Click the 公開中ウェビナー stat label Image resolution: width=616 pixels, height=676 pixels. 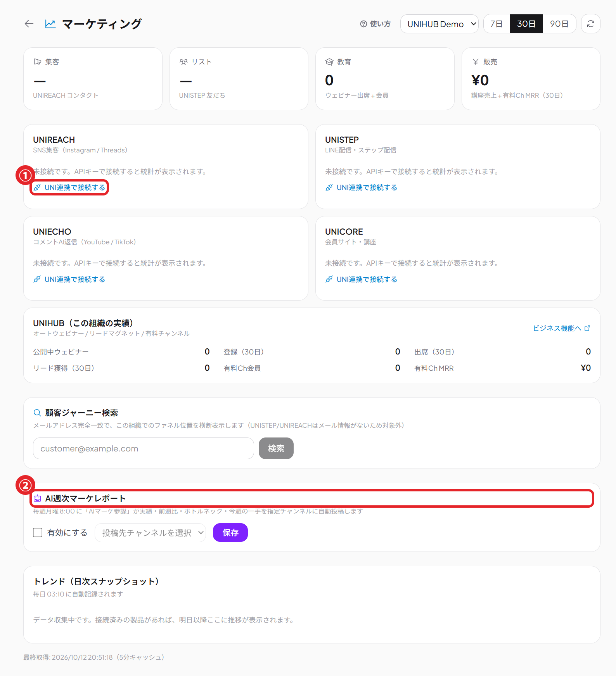(x=61, y=352)
